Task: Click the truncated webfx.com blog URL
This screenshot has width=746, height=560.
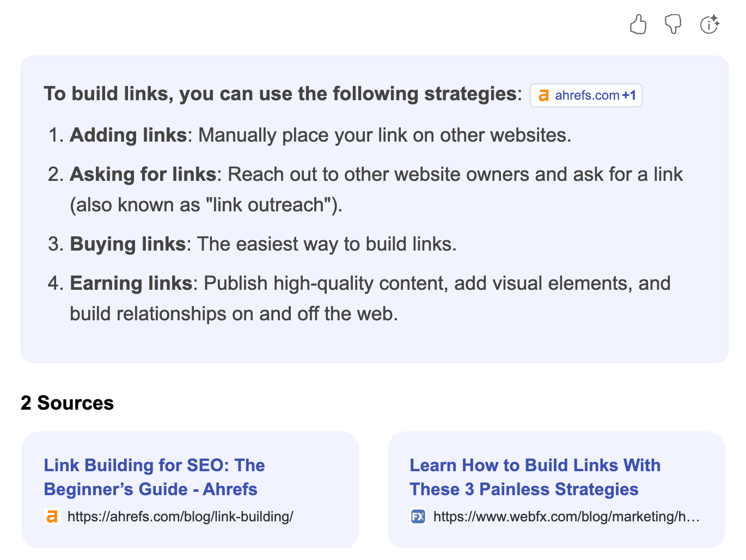Action: pyautogui.click(x=566, y=516)
